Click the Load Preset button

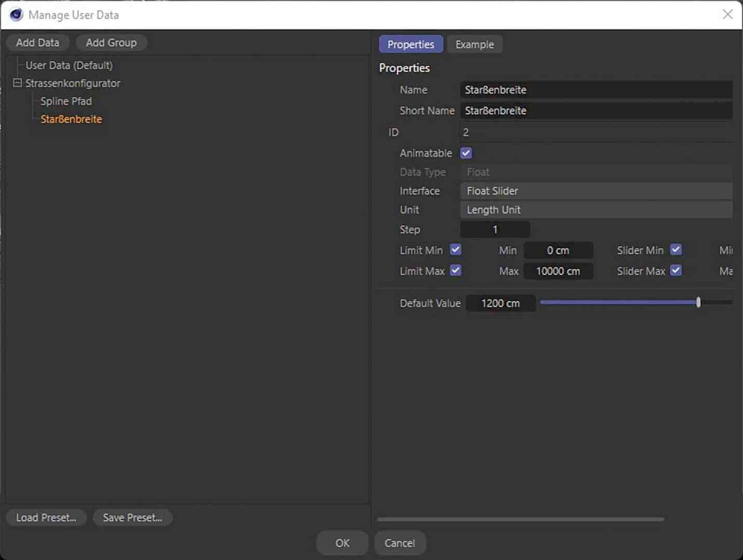(x=46, y=517)
